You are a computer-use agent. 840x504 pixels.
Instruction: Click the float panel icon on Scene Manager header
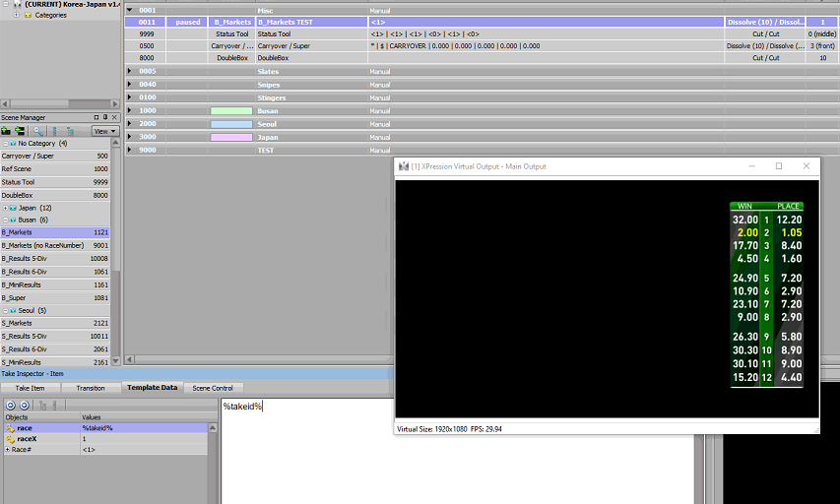pos(97,117)
